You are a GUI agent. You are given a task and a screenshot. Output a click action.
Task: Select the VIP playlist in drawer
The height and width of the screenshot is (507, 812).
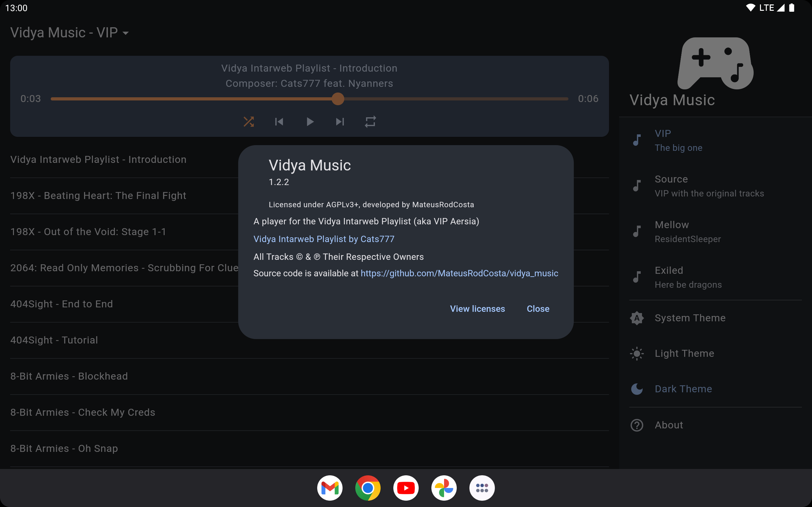678,140
